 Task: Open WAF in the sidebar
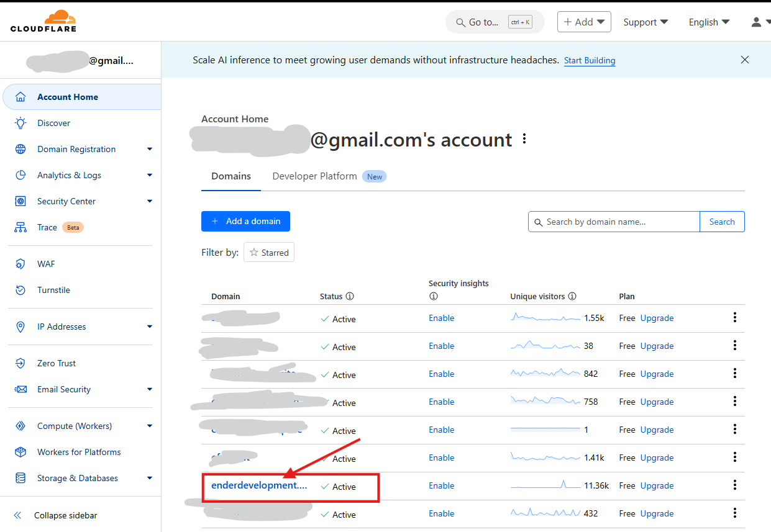[x=46, y=264]
